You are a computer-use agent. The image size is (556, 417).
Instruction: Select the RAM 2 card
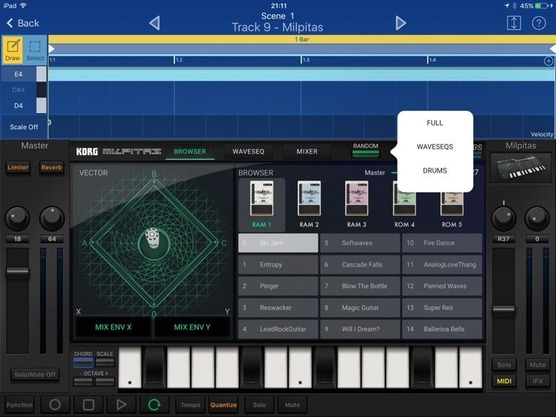coord(309,205)
